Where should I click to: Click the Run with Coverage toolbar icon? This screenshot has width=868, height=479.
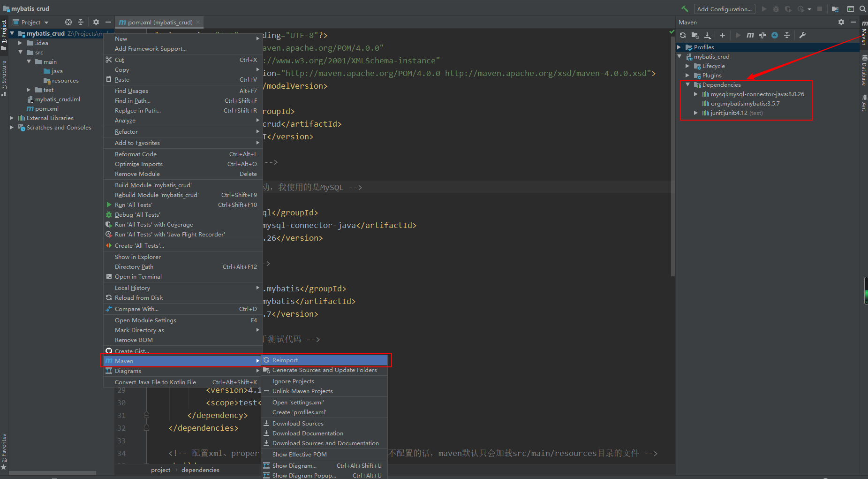(x=788, y=9)
